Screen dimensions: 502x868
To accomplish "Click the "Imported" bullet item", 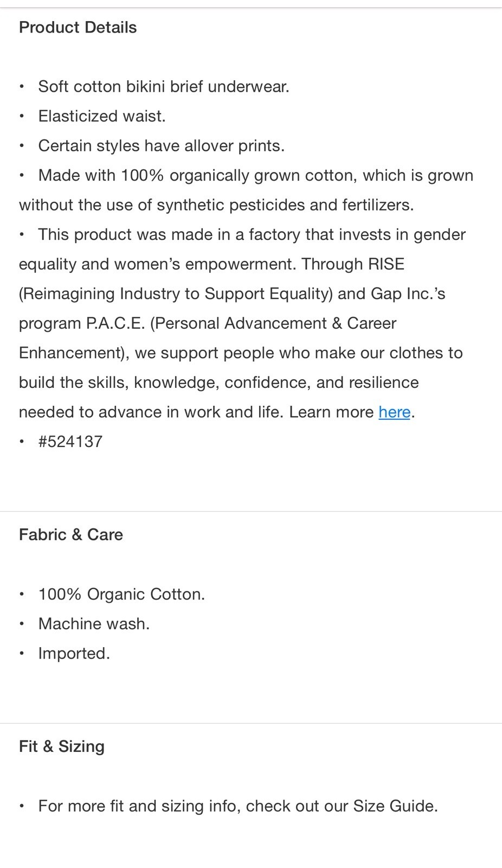I will point(74,654).
